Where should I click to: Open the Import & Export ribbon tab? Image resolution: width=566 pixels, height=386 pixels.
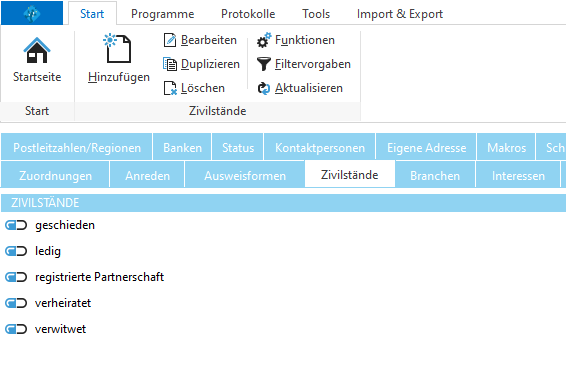click(x=400, y=14)
